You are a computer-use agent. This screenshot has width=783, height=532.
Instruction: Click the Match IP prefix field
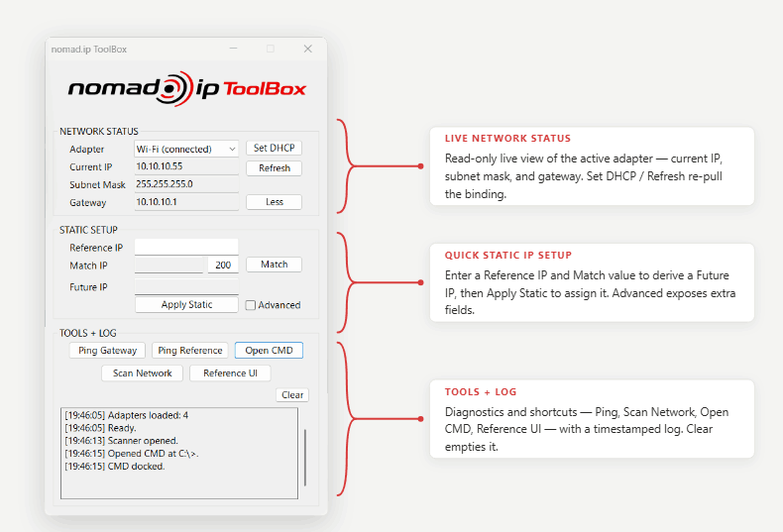168,265
